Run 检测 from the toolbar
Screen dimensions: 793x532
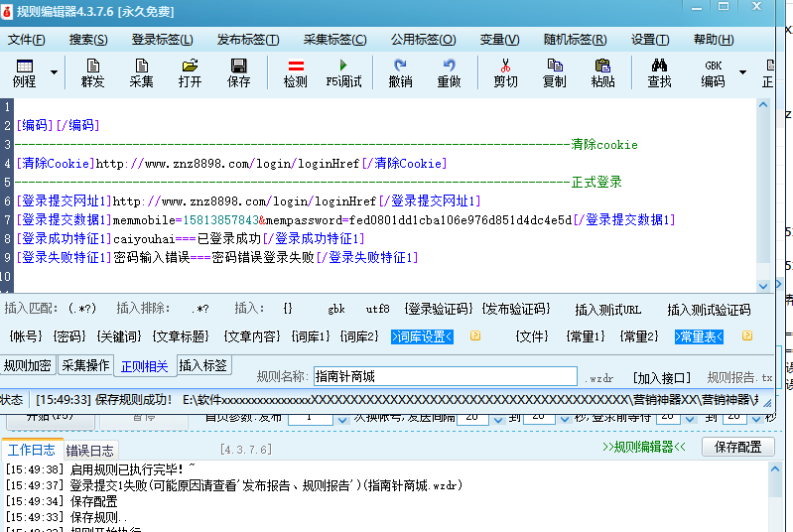(x=295, y=72)
